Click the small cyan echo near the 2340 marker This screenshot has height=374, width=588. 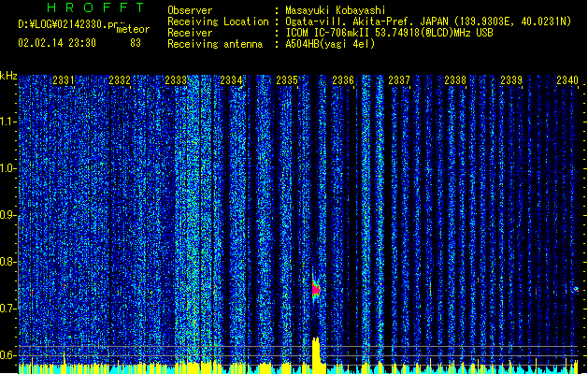click(x=576, y=289)
